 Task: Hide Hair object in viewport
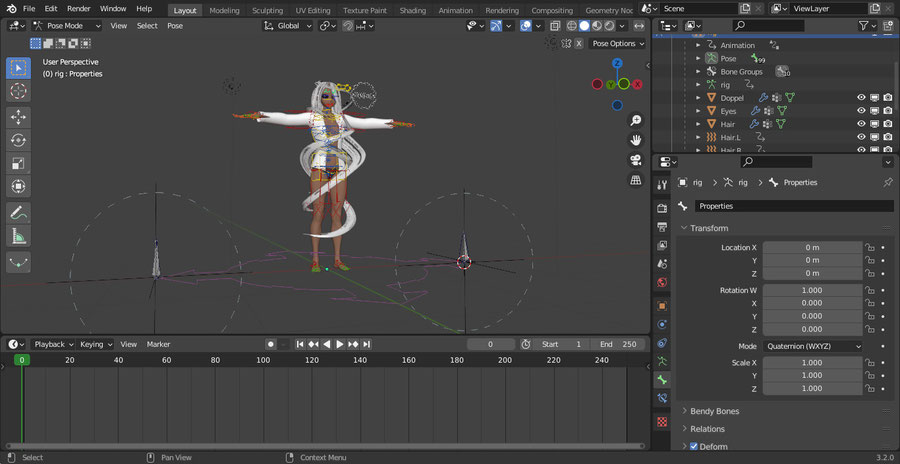tap(861, 124)
